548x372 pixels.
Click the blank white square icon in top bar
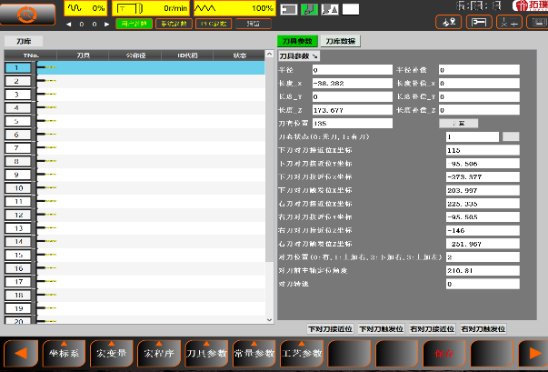(351, 9)
